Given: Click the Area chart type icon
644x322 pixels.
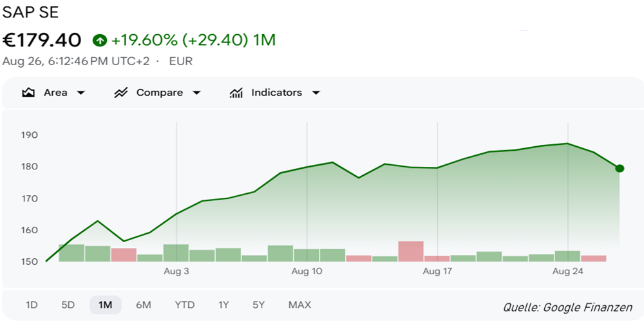Looking at the screenshot, I should pos(28,93).
